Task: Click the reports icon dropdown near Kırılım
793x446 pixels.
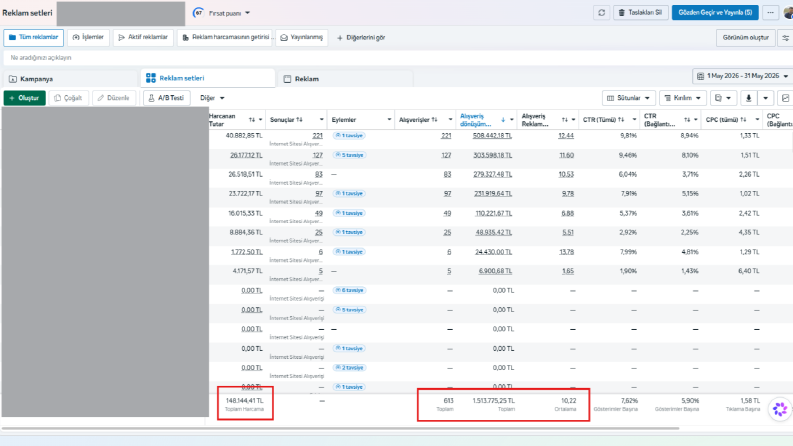Action: point(723,98)
